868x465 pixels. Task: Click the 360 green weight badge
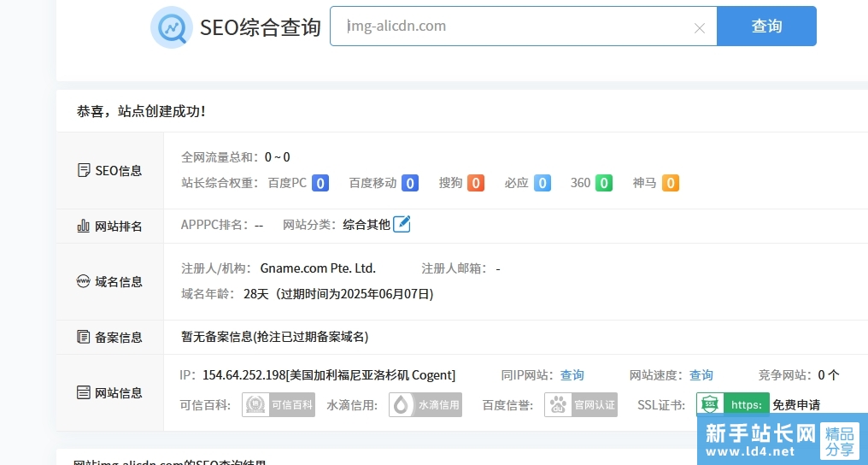(604, 183)
